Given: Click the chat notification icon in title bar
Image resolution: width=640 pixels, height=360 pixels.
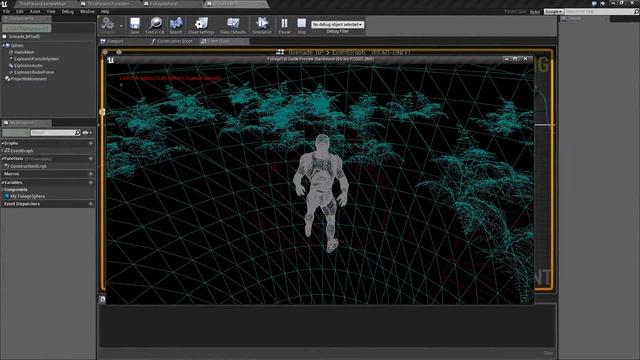Looking at the screenshot, I should point(594,3).
